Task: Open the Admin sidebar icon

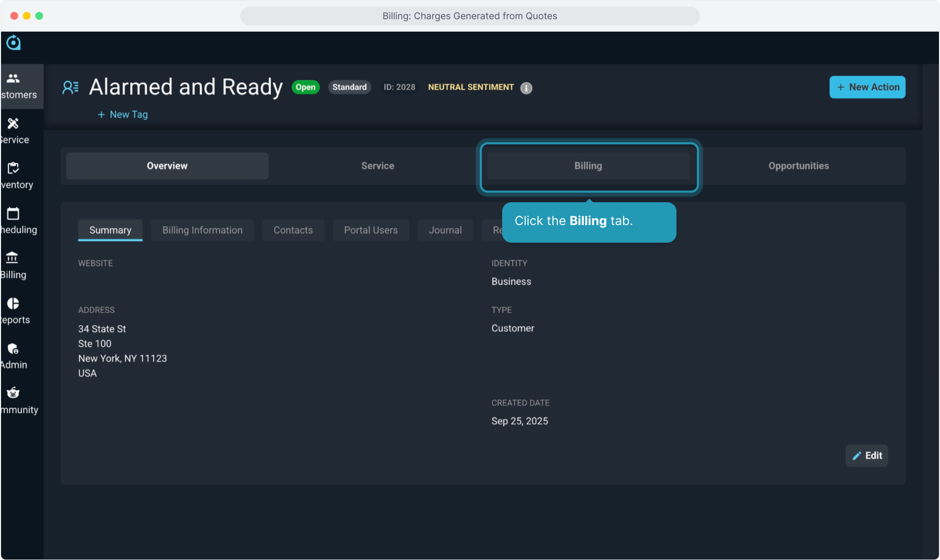Action: tap(13, 348)
